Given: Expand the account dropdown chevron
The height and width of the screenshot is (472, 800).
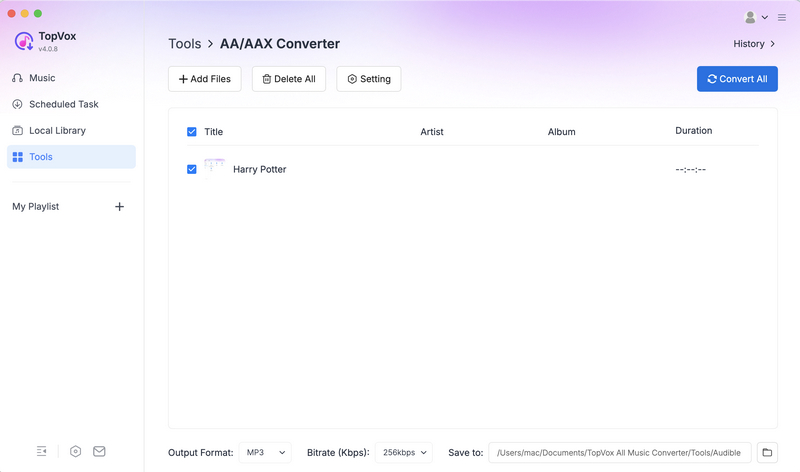Looking at the screenshot, I should pos(765,17).
